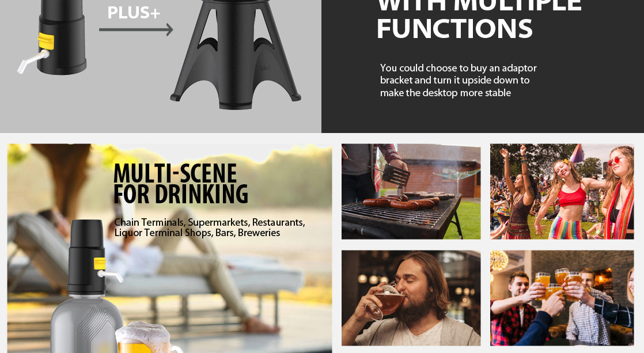644x353 pixels.
Task: Click the gray arrow under PLUS+
Action: [136, 29]
